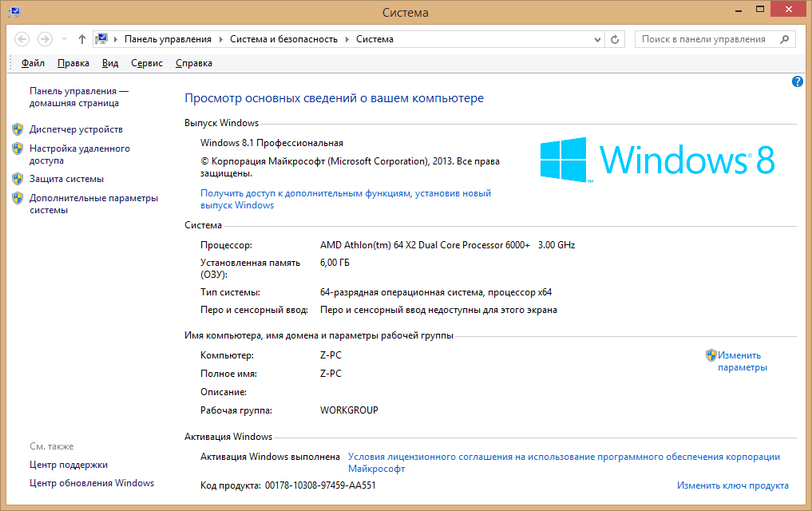Click the system icon in title bar

14,11
